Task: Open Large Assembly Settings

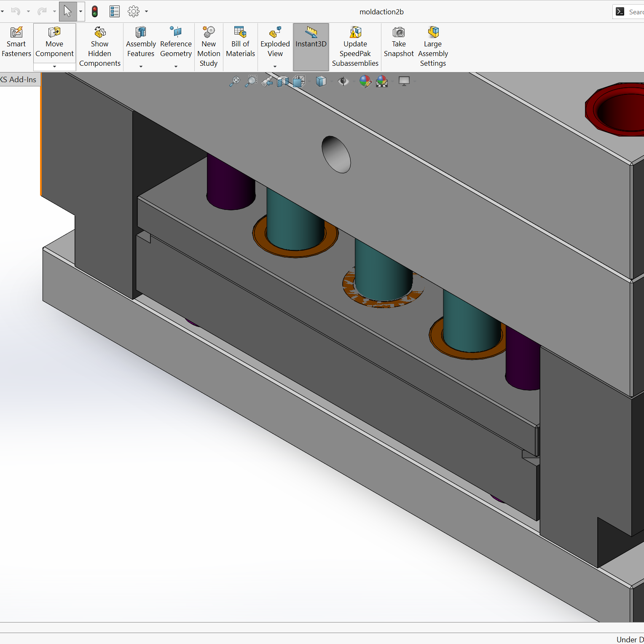Action: (433, 47)
